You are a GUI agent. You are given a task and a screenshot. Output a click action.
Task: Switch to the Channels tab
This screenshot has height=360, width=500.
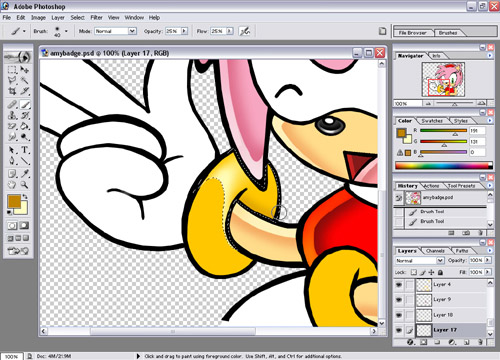point(435,251)
